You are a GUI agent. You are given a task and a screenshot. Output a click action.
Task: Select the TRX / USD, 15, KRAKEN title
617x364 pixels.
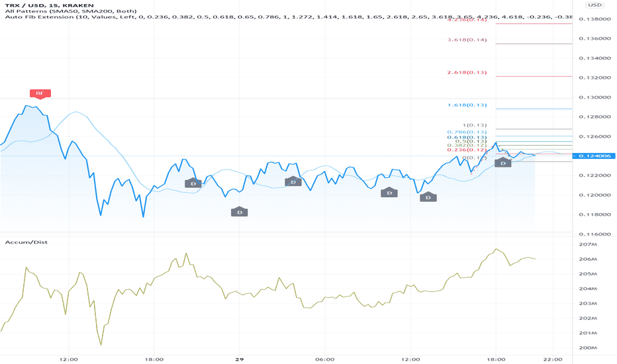tap(49, 5)
